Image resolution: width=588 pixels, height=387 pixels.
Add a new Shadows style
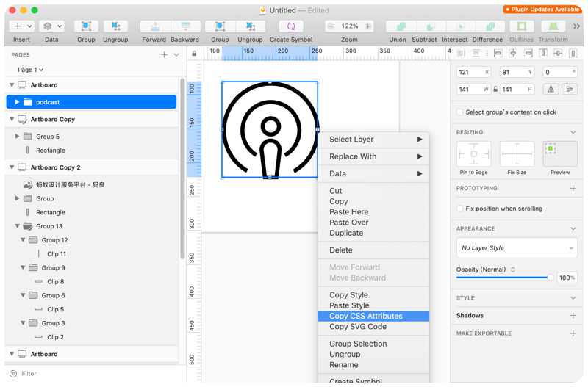pos(573,316)
